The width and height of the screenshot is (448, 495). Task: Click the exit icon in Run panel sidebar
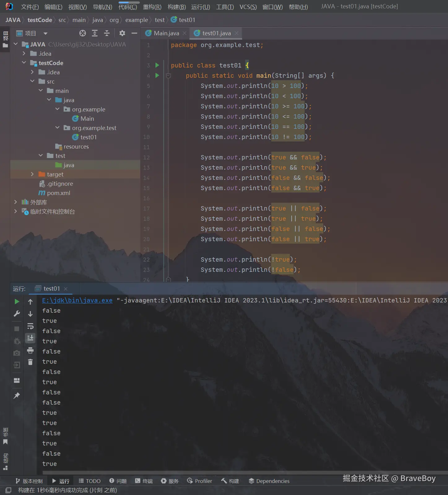point(17,365)
